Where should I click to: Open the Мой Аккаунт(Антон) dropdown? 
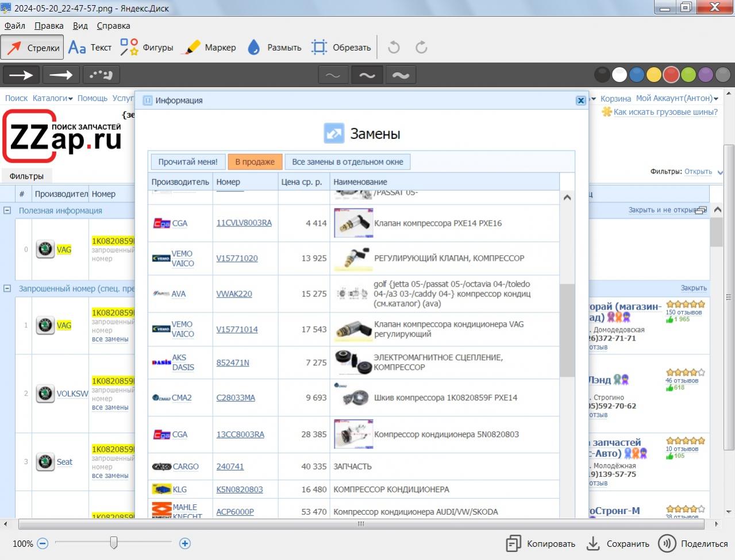[x=677, y=99]
